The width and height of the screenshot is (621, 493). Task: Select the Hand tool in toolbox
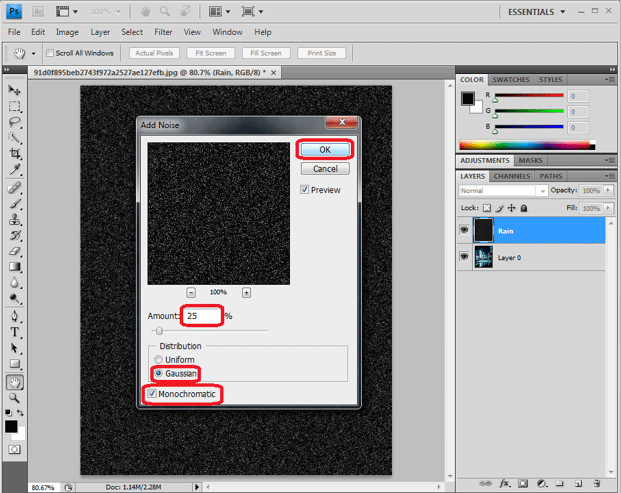click(x=15, y=382)
